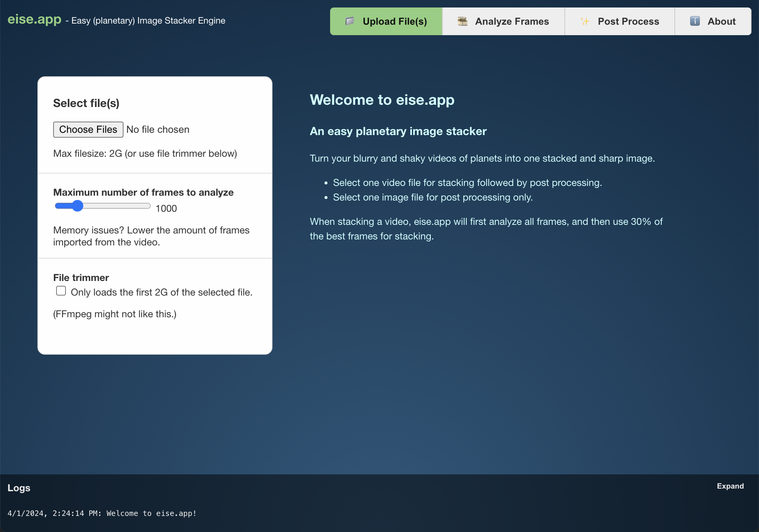
Task: Go to the Post Process tab
Action: tap(620, 21)
